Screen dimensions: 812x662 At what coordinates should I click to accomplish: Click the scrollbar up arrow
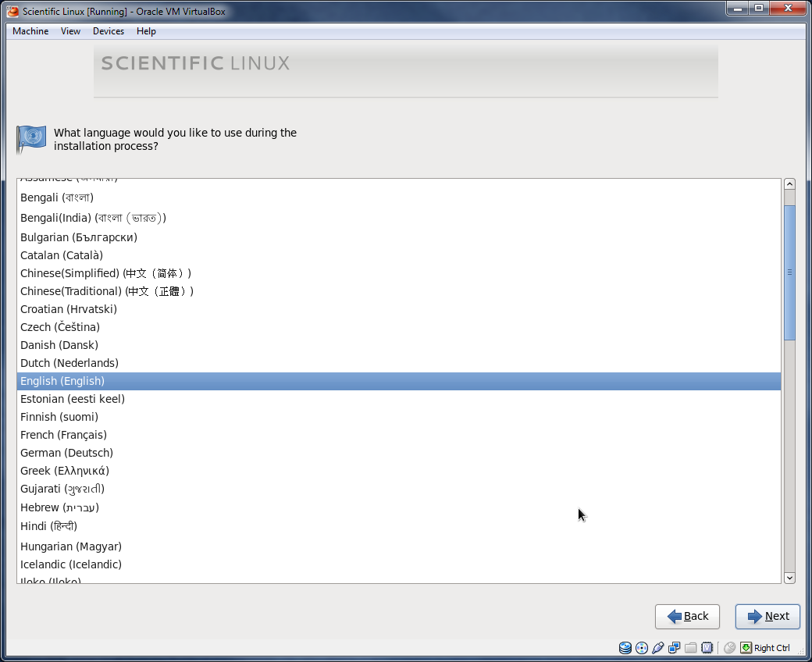[x=789, y=184]
